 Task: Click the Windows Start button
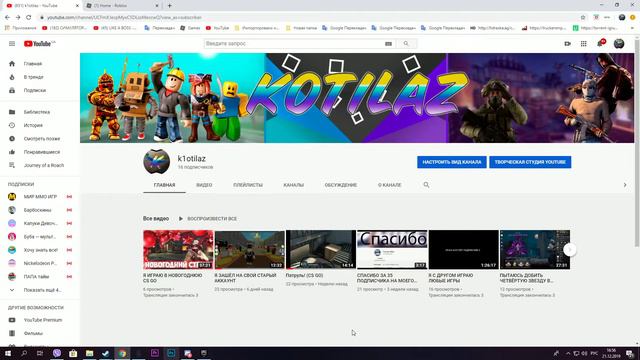coord(8,353)
